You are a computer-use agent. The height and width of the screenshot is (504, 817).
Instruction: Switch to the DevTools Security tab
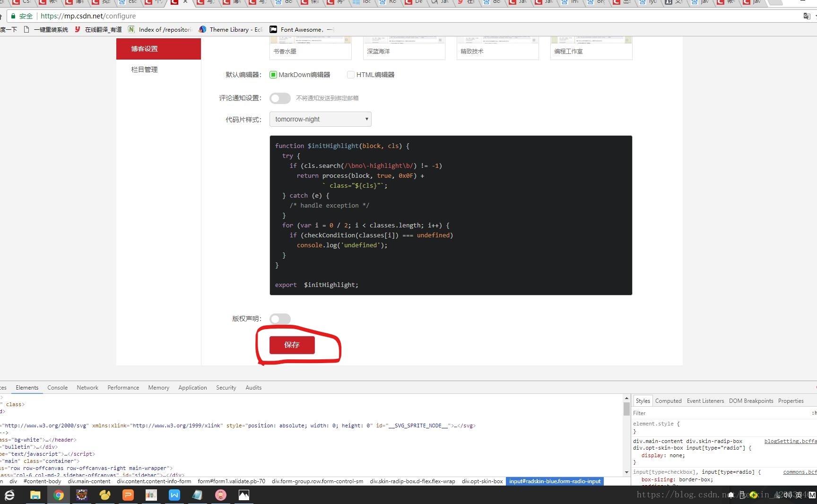pos(226,388)
